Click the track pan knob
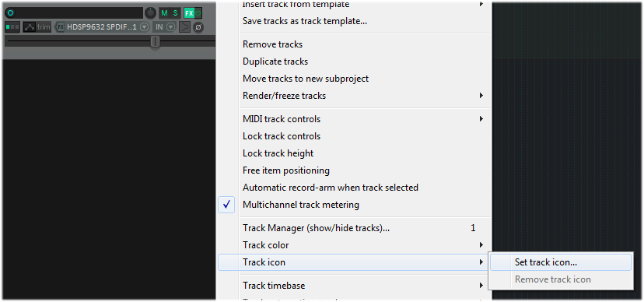This screenshot has width=644, height=302. (x=151, y=13)
